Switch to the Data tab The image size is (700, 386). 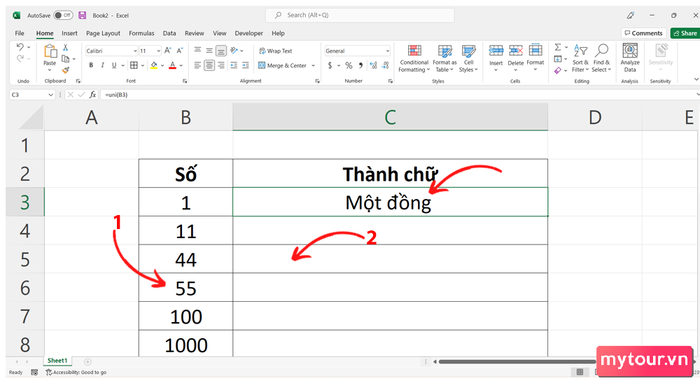169,33
